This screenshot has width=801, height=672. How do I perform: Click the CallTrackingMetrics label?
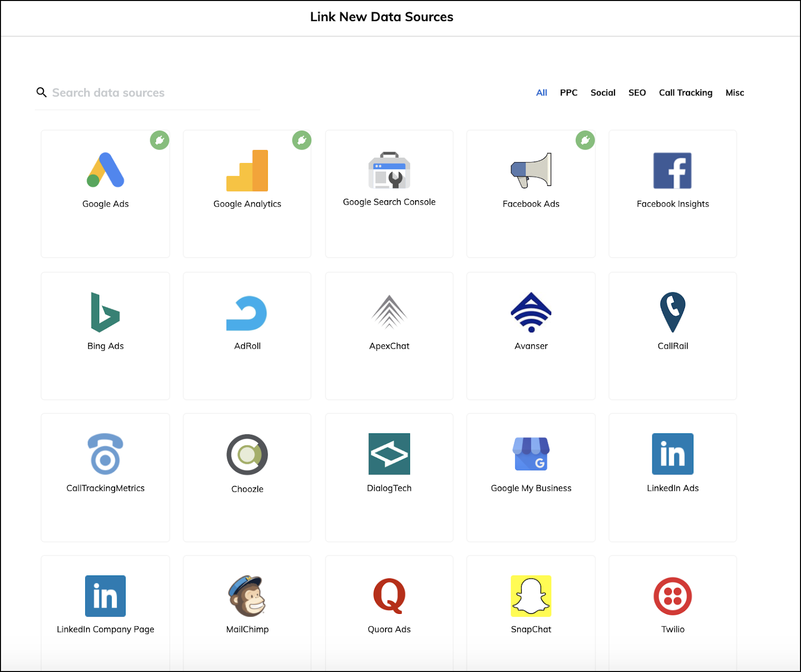105,488
